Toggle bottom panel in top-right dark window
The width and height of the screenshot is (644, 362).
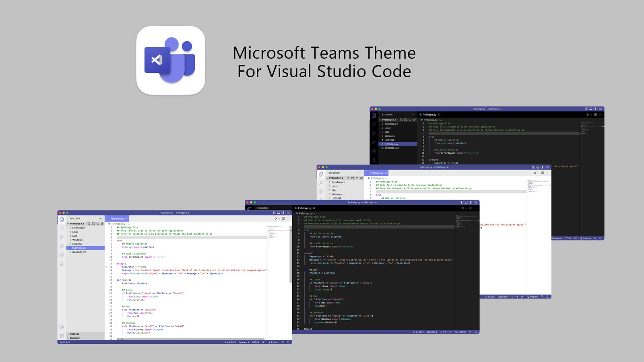point(591,109)
